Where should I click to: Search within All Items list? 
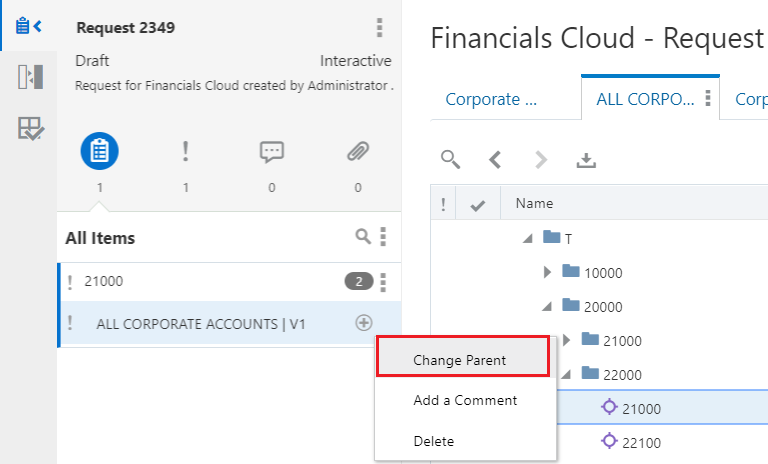[x=364, y=237]
